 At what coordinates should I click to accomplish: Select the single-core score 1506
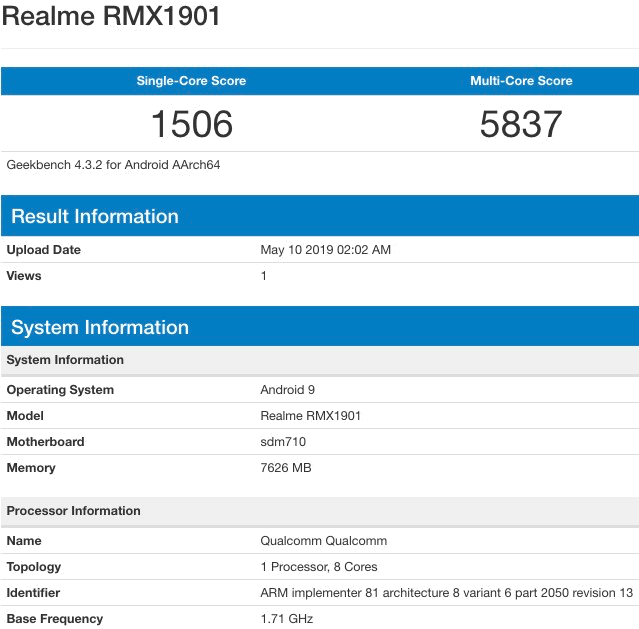pyautogui.click(x=192, y=124)
